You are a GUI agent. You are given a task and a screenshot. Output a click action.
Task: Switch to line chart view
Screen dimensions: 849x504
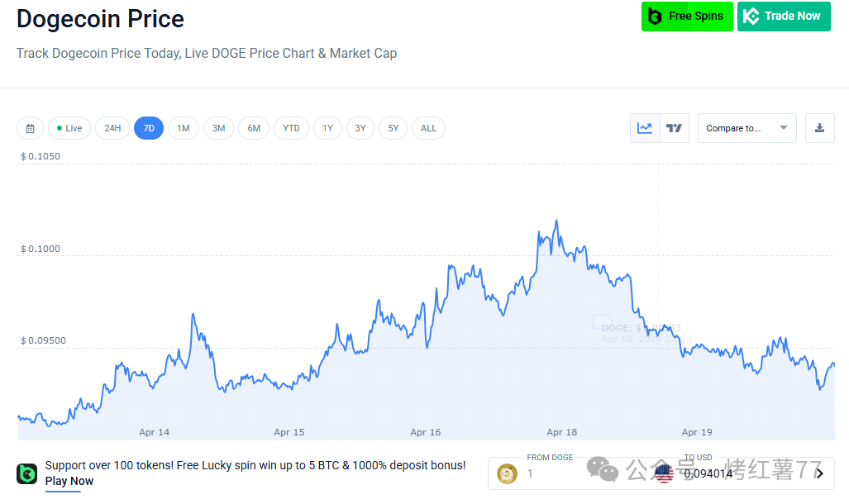(645, 128)
